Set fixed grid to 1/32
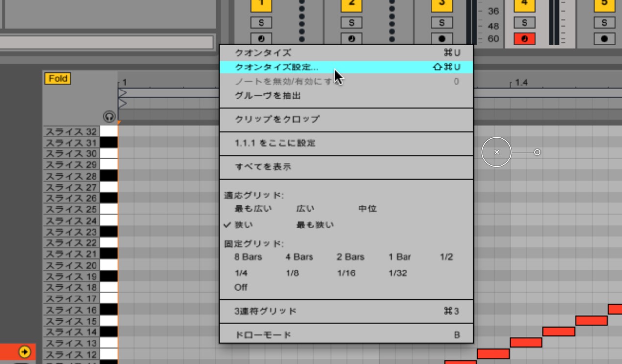Image resolution: width=622 pixels, height=364 pixels. 398,273
